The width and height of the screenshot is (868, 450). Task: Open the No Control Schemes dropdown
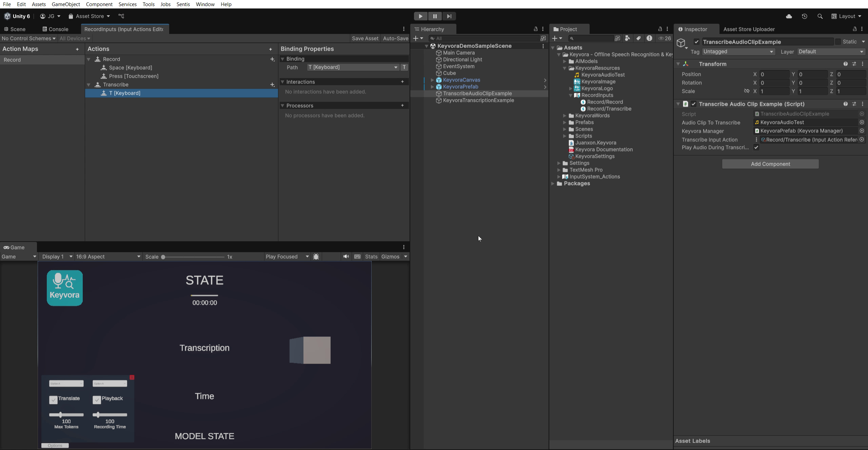28,38
